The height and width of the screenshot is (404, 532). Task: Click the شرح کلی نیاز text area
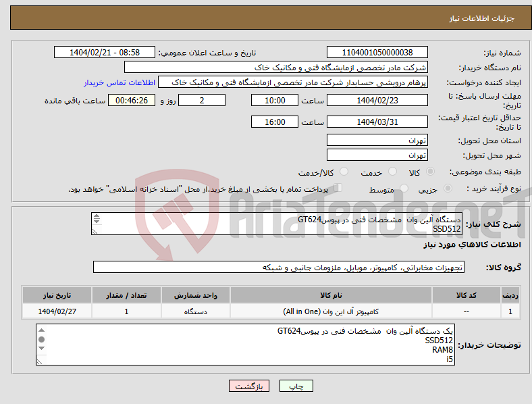click(x=277, y=224)
